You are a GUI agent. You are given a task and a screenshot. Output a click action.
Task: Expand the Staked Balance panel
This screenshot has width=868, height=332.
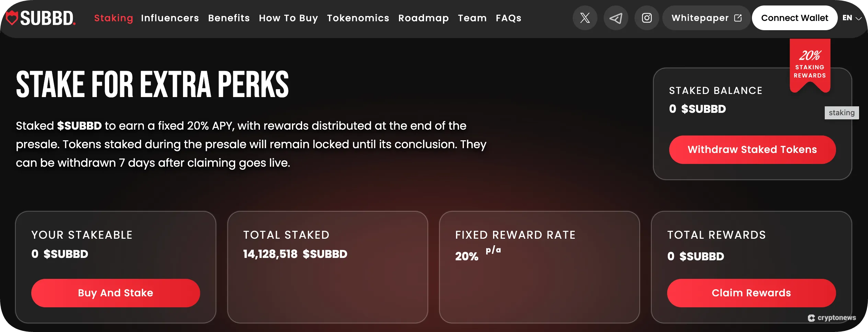pyautogui.click(x=752, y=123)
